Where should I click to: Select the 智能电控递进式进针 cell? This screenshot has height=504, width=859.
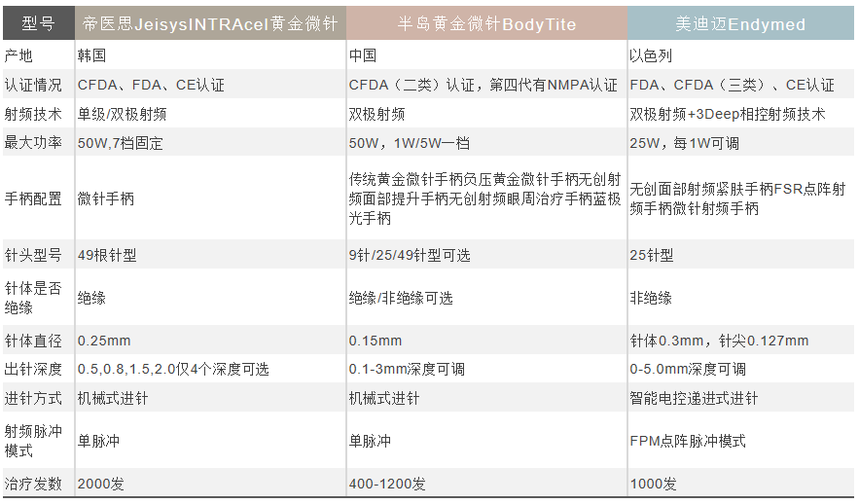(740, 398)
